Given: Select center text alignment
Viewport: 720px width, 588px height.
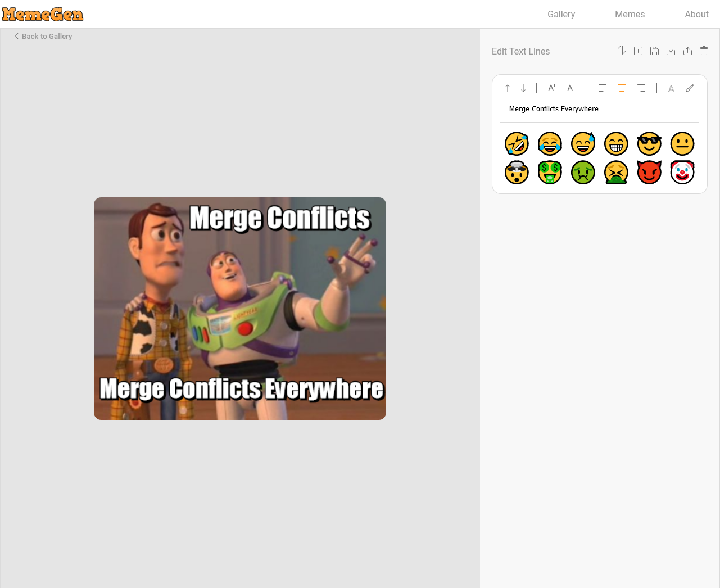Looking at the screenshot, I should point(622,88).
